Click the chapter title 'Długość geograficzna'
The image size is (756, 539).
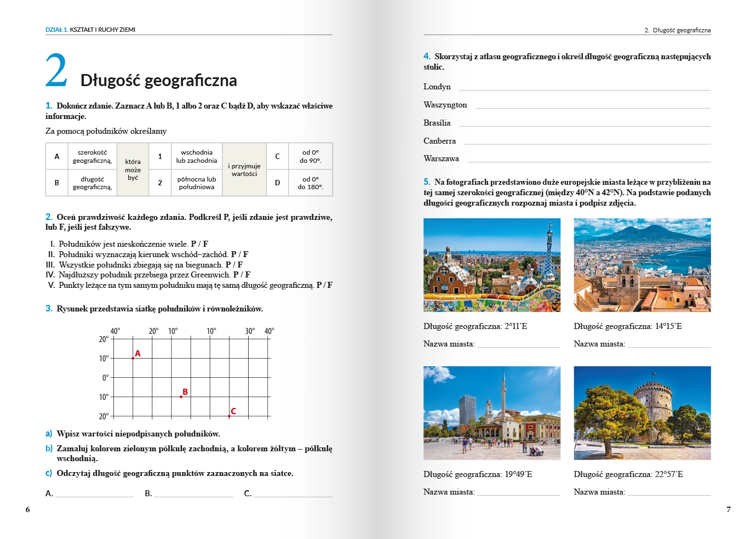159,81
